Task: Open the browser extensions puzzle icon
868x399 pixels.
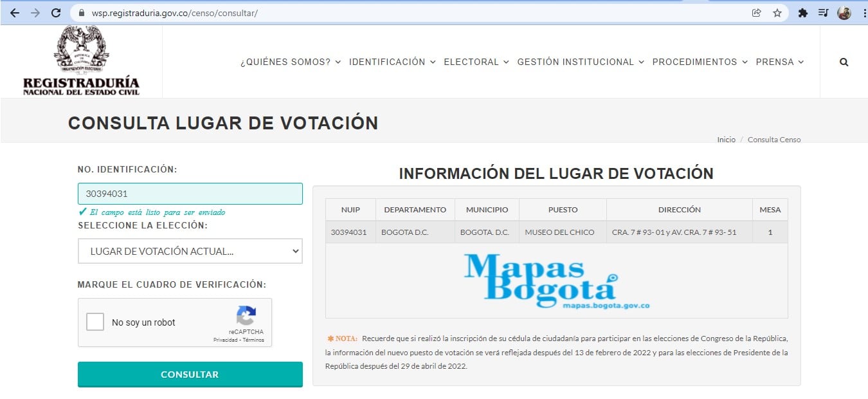Action: coord(802,13)
